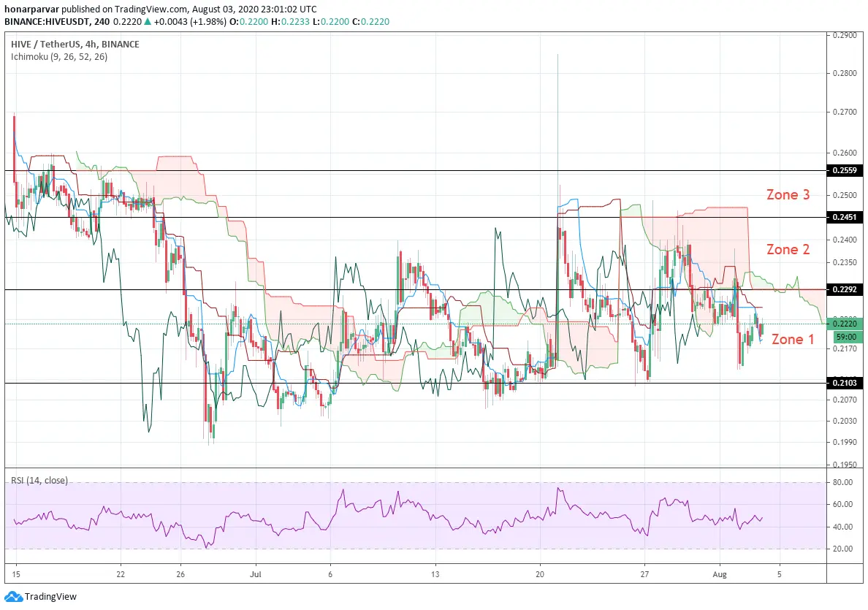Click the 0.2030 price axis value
Screen dimensions: 868x610
coord(845,421)
